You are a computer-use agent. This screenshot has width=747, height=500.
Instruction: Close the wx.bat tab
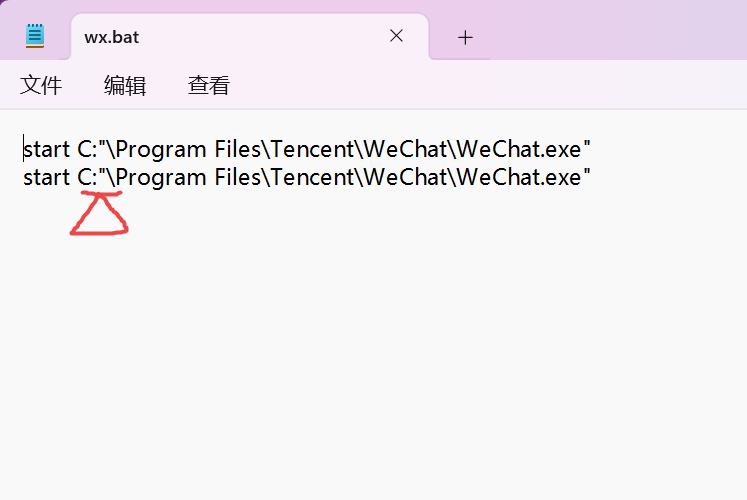(x=396, y=36)
